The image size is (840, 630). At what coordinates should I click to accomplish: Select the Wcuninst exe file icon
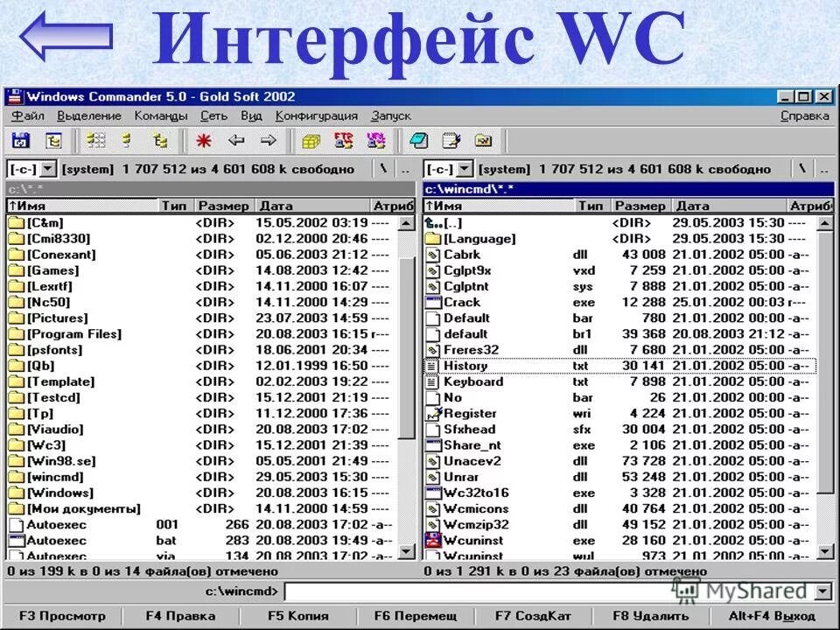point(433,541)
